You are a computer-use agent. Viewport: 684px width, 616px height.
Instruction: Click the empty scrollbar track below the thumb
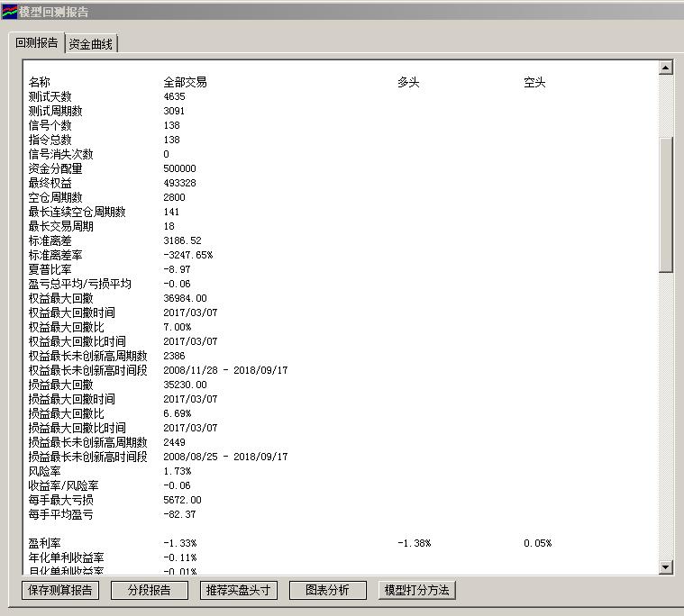[666, 414]
